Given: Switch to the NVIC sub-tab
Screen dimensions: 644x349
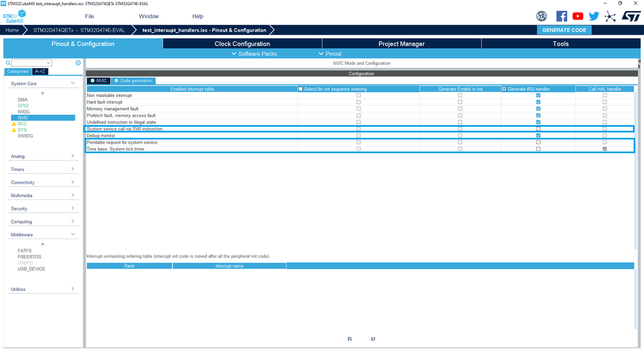Looking at the screenshot, I should click(99, 80).
